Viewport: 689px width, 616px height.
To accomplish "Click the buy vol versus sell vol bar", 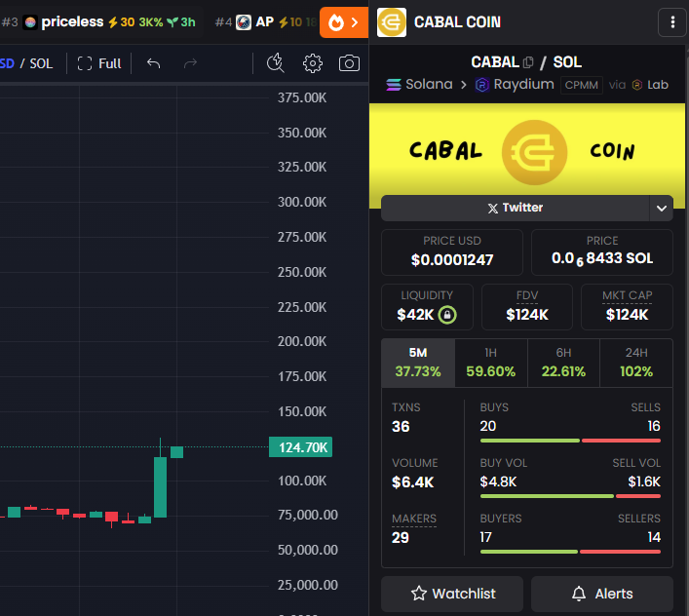I will (570, 496).
